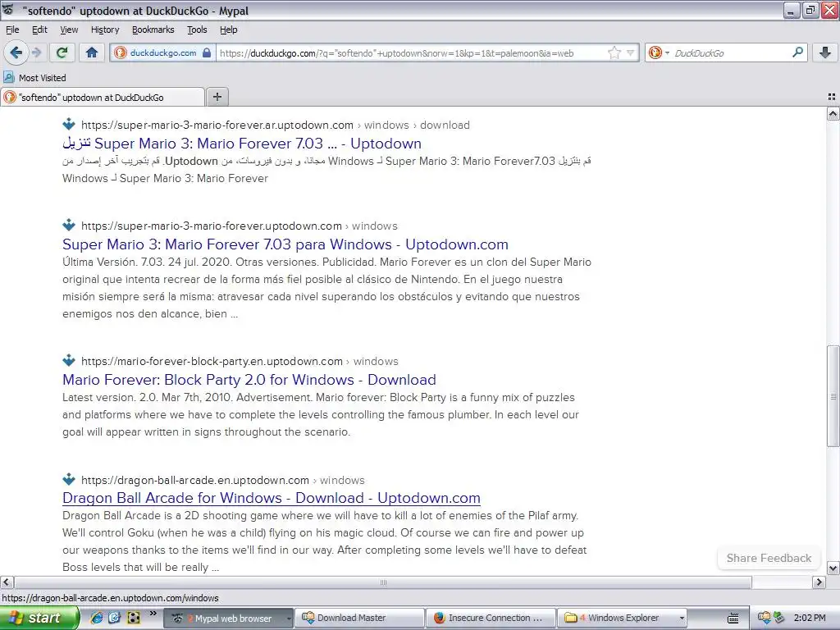Switch to Mypal web browser taskbar group

click(x=228, y=619)
